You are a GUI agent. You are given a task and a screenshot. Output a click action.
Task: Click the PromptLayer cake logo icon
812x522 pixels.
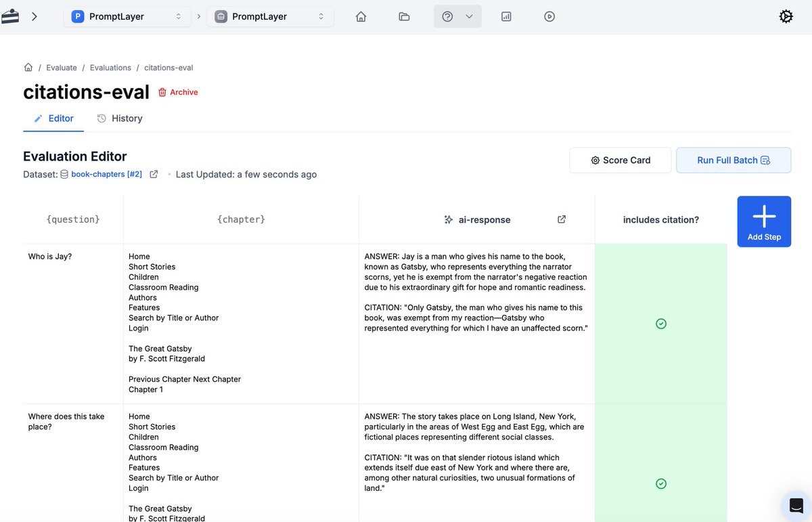pos(10,16)
